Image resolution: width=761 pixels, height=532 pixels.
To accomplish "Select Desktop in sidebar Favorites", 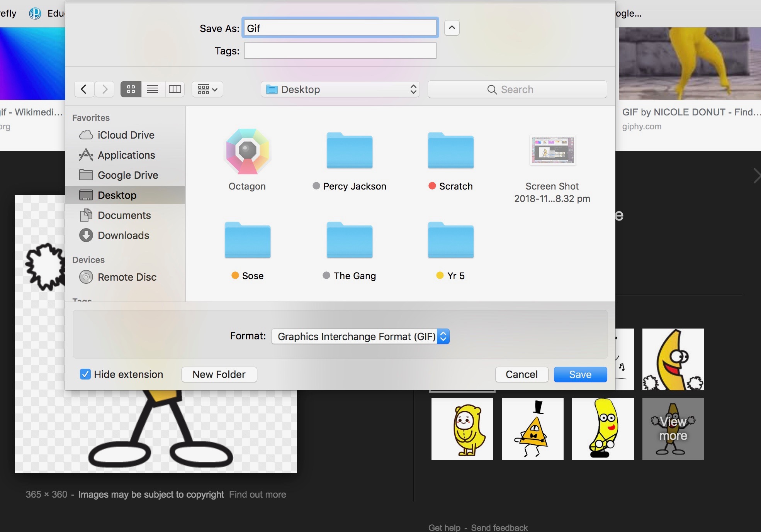I will pyautogui.click(x=126, y=195).
